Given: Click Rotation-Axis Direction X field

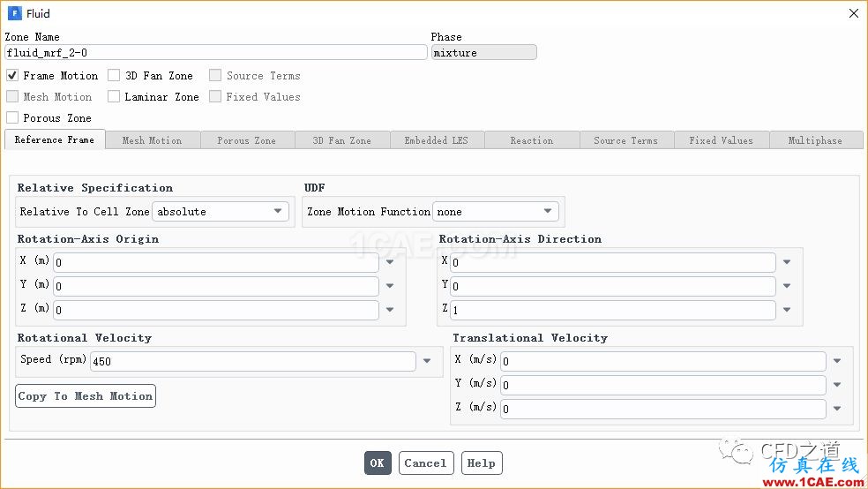Looking at the screenshot, I should click(x=613, y=262).
